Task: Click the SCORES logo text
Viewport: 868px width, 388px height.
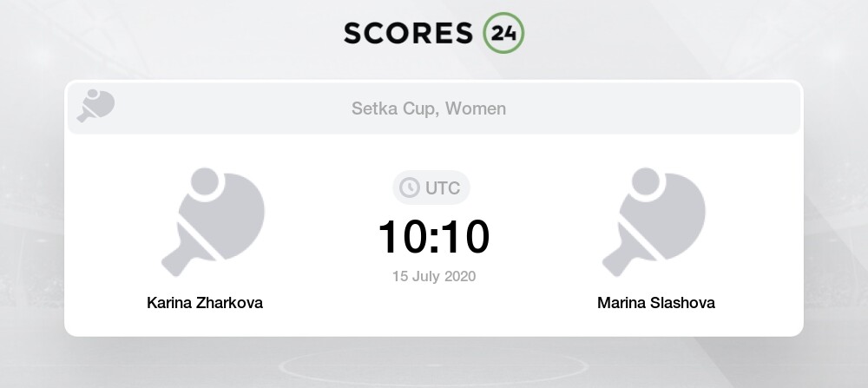Action: click(408, 33)
